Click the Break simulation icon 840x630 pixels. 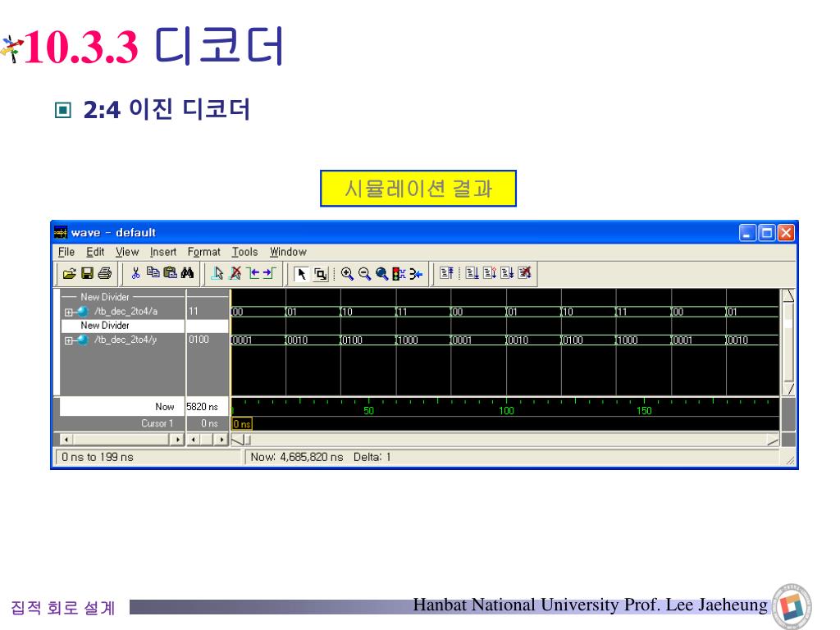[x=524, y=273]
